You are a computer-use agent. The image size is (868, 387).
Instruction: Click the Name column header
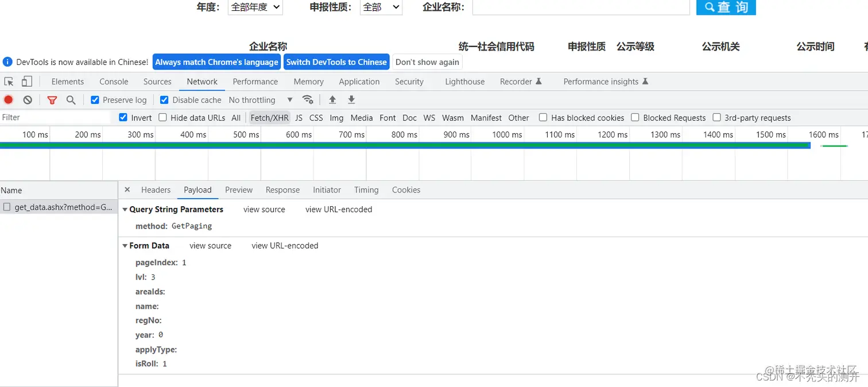coord(59,190)
